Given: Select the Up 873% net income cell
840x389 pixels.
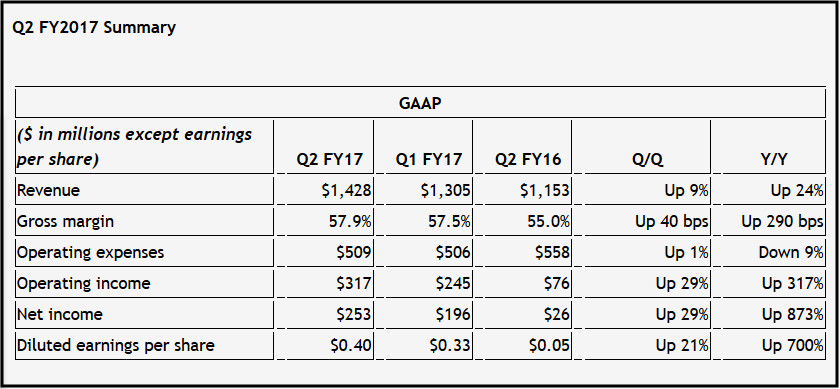Looking at the screenshot, I should (x=793, y=315).
